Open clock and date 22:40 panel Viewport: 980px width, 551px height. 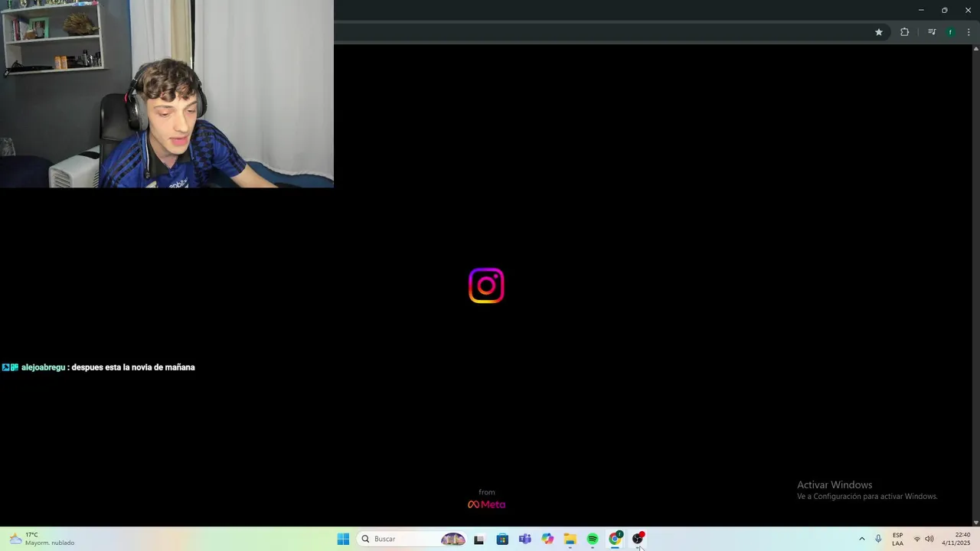956,539
